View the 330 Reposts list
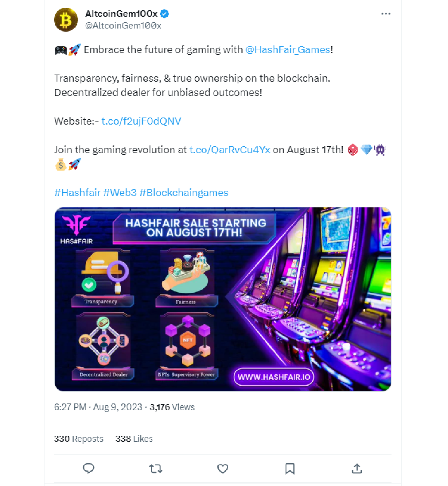This screenshot has height=486, width=448. [x=79, y=439]
